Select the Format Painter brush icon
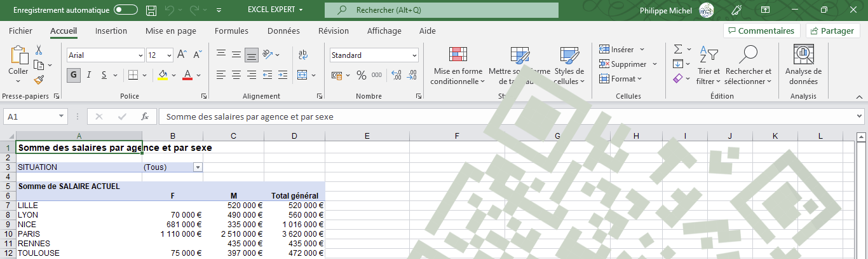868x259 pixels. (x=39, y=80)
